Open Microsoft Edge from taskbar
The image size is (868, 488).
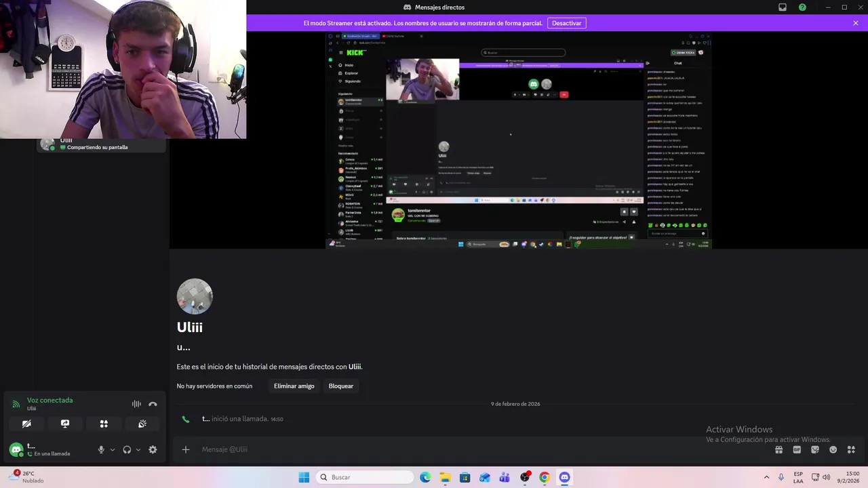pyautogui.click(x=425, y=477)
